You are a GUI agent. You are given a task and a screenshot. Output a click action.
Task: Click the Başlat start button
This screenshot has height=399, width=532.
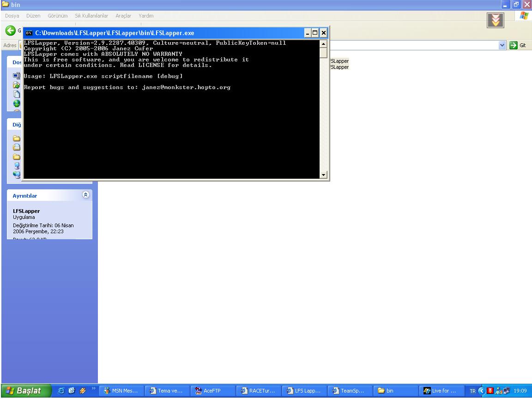(x=26, y=391)
